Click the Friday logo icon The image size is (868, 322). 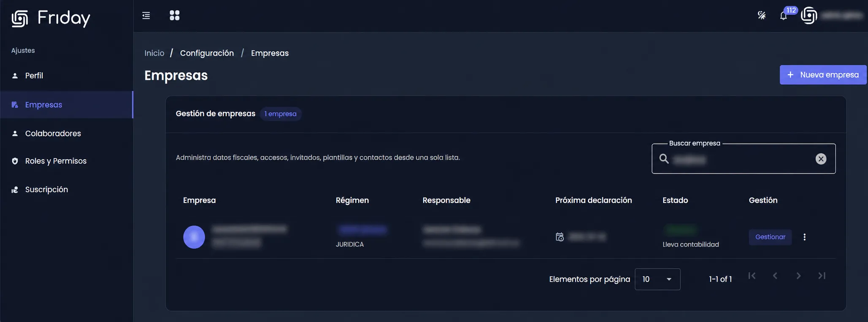point(19,18)
